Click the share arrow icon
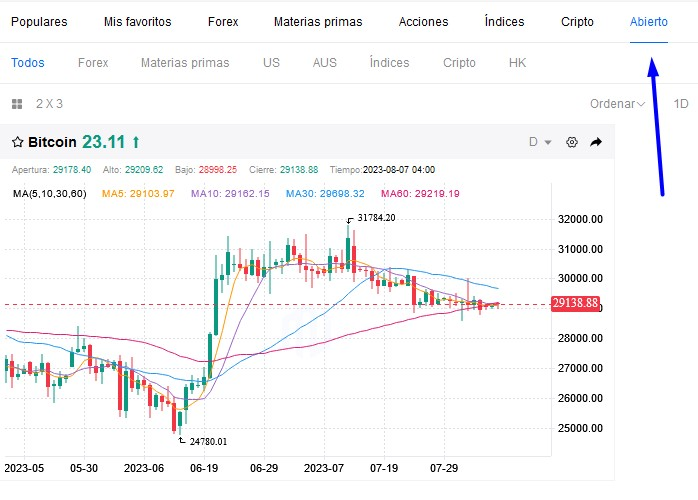This screenshot has height=500, width=698. pyautogui.click(x=596, y=142)
